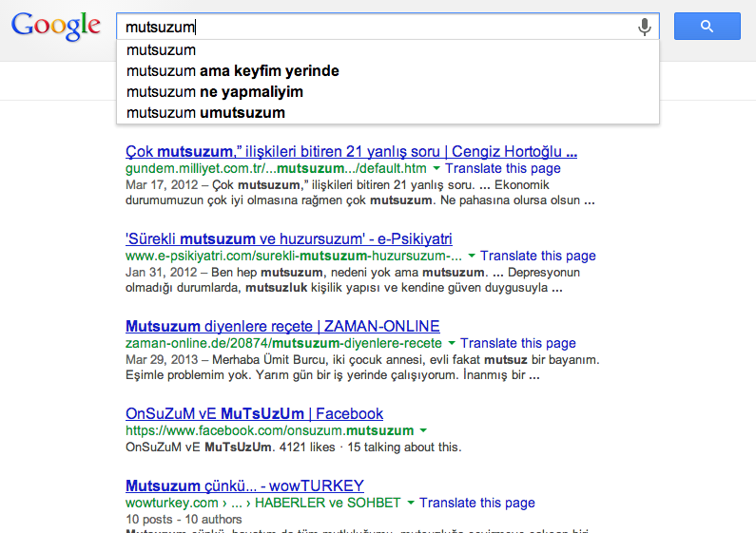Expand dropdown arrow next to the gundem.milliyet.com.tr URL

click(436, 168)
